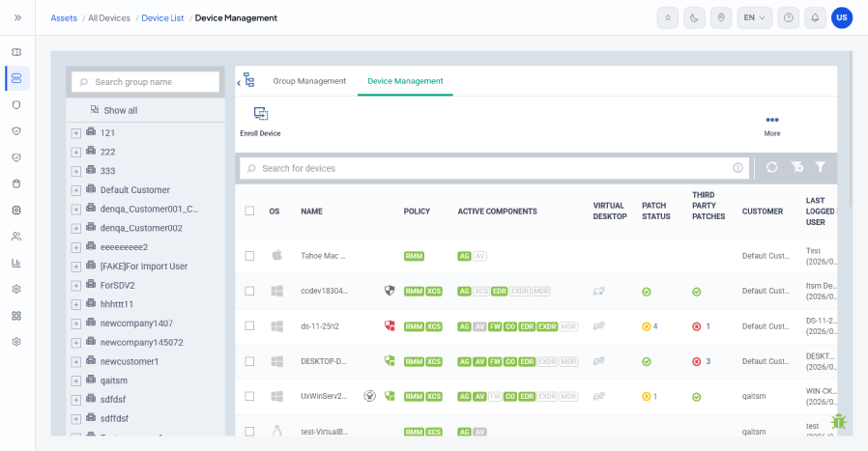Screen dimensions: 868x451
Task: Refresh the device list
Action: coord(771,167)
